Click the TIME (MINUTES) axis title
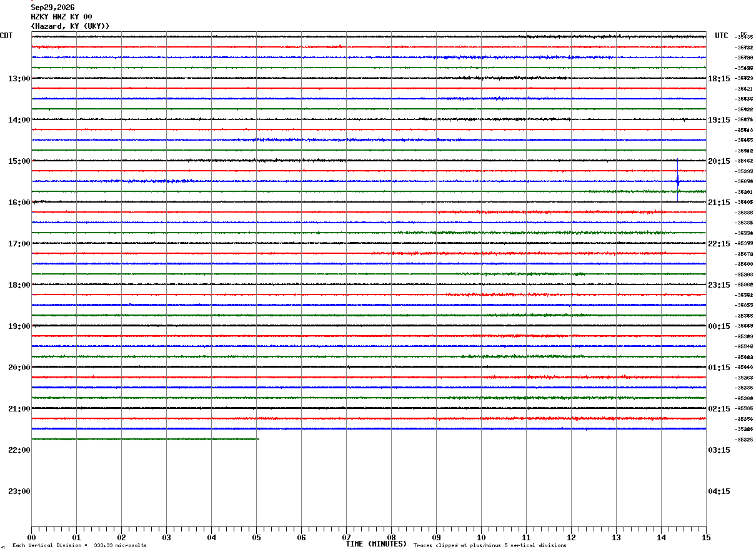Screen dimensions: 756x554 [376, 544]
